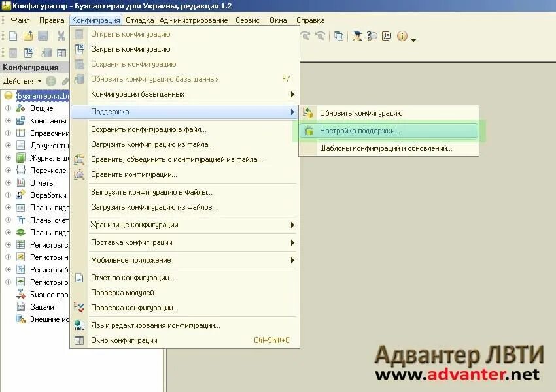Image resolution: width=556 pixels, height=392 pixels.
Task: Click the Undo arrow icon on the toolbar
Action: point(305,36)
